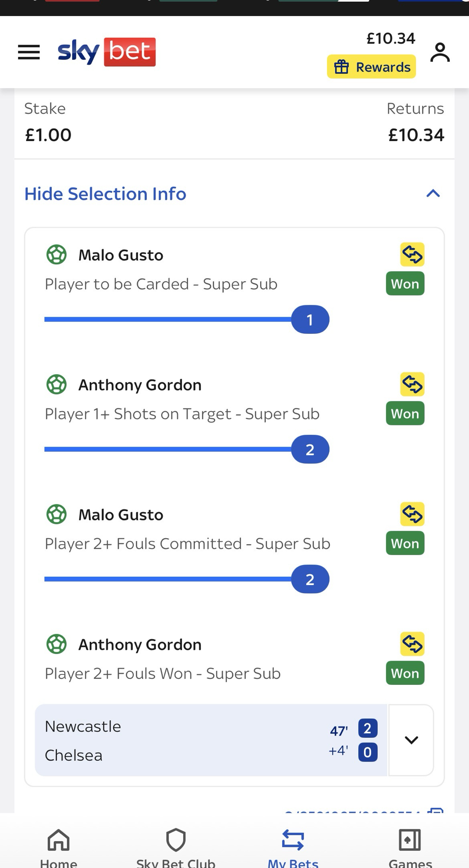469x868 pixels.
Task: Expand the Newcastle vs Chelsea match details
Action: click(x=411, y=740)
